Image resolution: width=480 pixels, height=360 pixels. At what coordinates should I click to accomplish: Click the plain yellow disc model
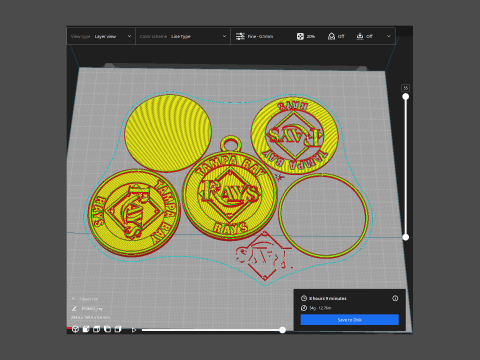168,133
